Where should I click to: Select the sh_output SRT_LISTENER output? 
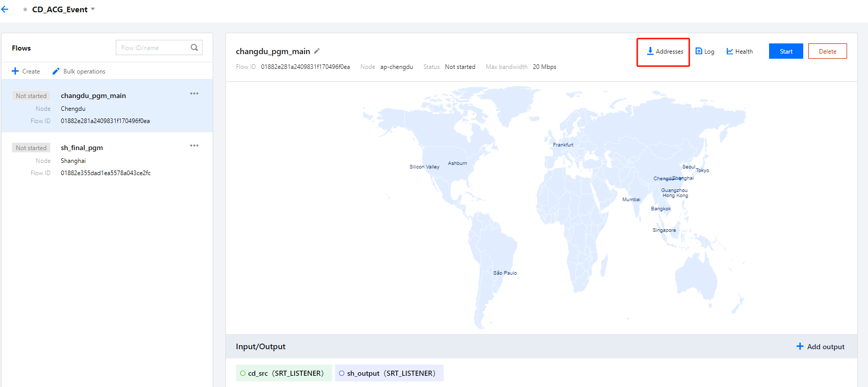pyautogui.click(x=389, y=373)
